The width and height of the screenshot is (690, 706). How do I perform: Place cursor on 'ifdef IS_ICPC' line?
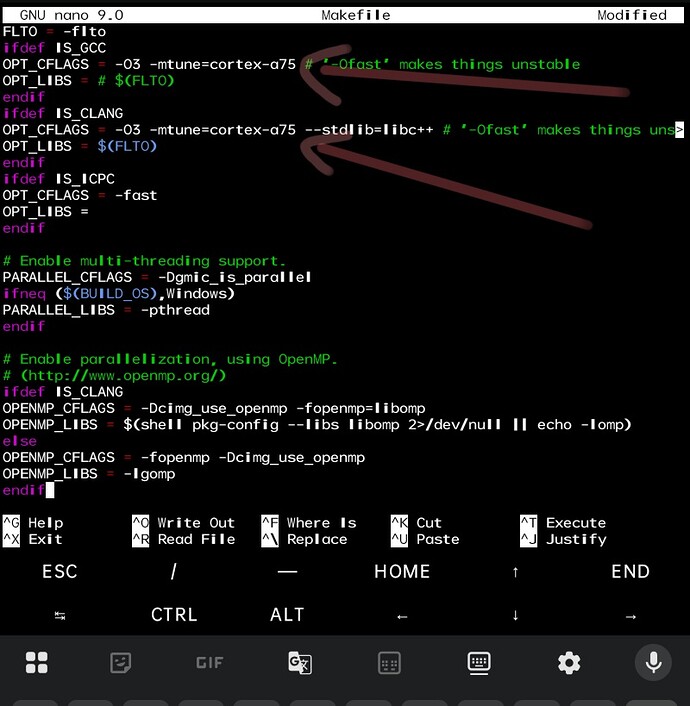[x=59, y=179]
